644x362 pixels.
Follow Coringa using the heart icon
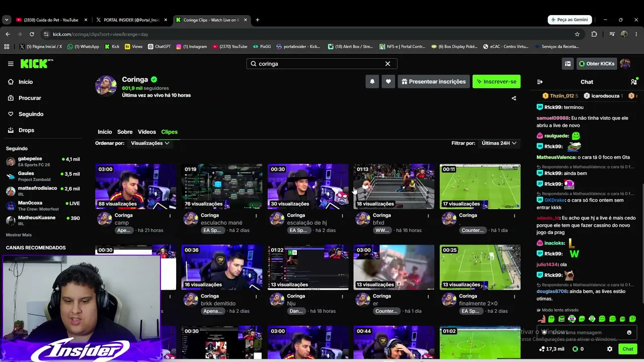(388, 81)
